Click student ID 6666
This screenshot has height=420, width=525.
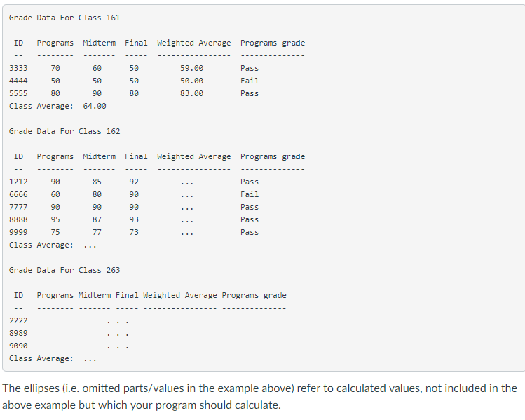click(18, 194)
